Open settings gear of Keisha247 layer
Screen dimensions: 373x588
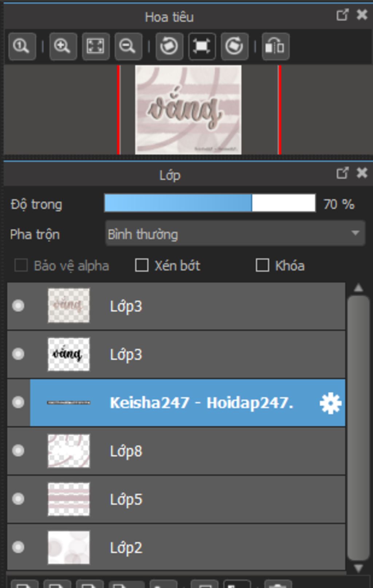(330, 403)
